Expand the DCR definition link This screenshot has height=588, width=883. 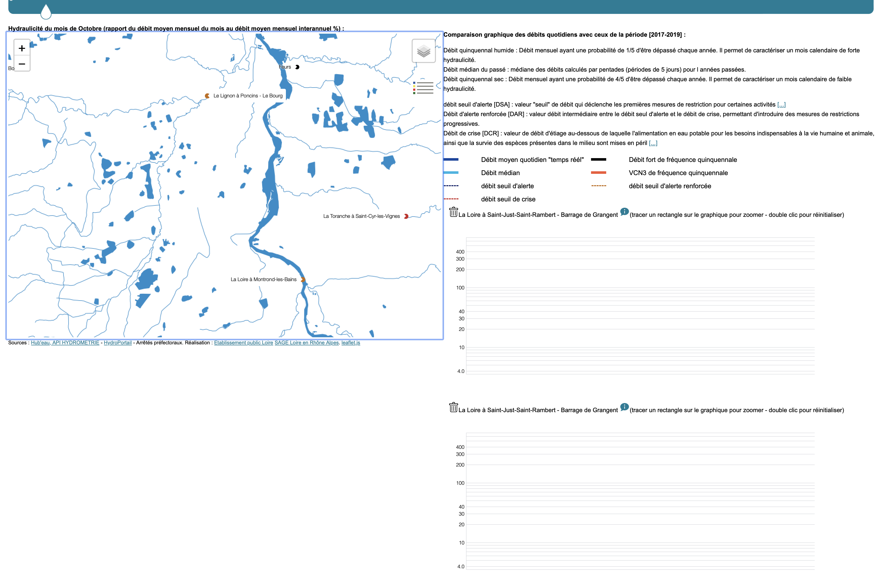pyautogui.click(x=653, y=143)
